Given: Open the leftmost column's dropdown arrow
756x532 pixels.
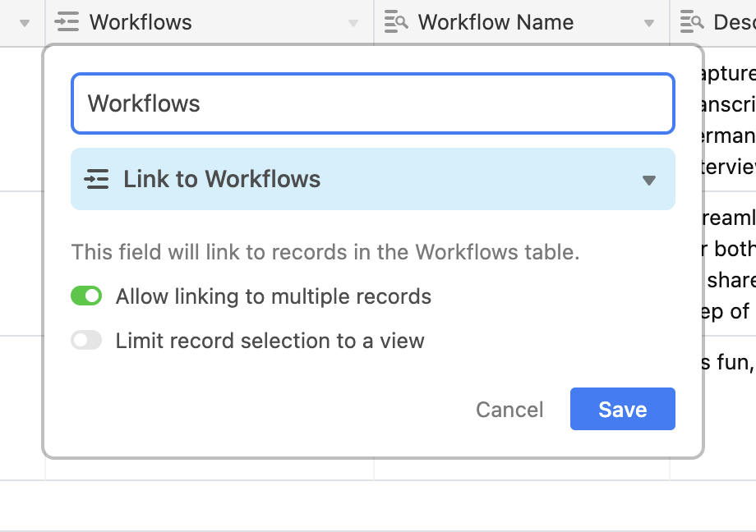Looking at the screenshot, I should click(25, 23).
